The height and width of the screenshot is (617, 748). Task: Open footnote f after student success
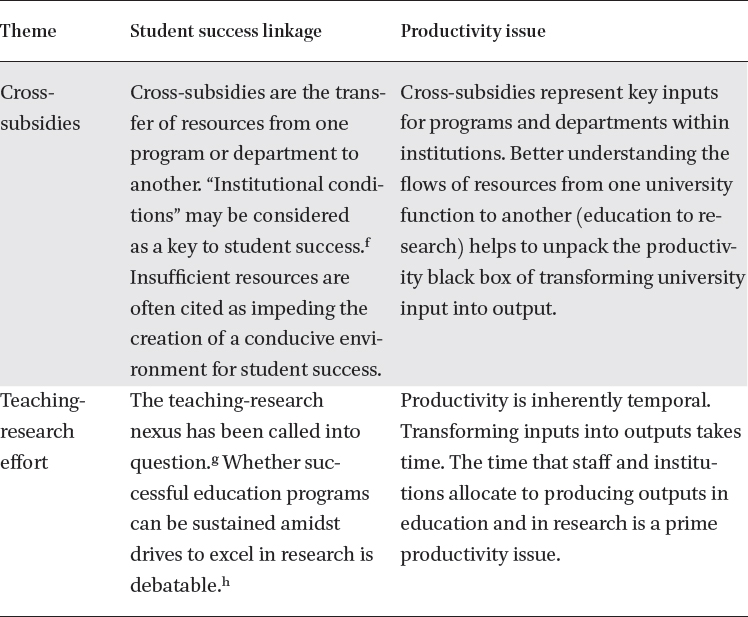pyautogui.click(x=368, y=242)
